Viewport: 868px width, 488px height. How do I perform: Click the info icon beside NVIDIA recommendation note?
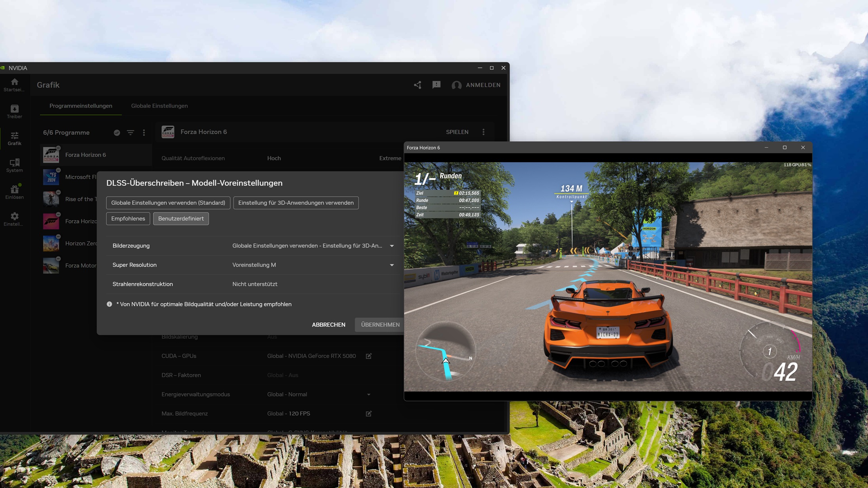(109, 304)
